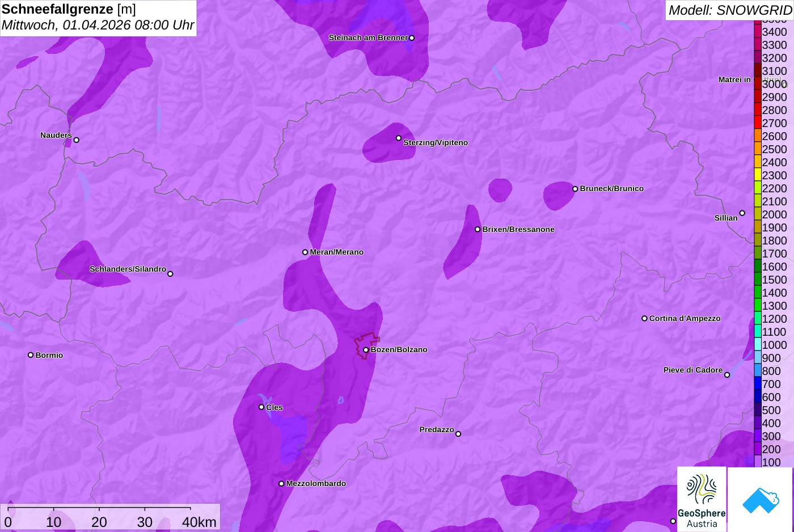
Task: Click the 1900 legend value
Action: [x=775, y=227]
